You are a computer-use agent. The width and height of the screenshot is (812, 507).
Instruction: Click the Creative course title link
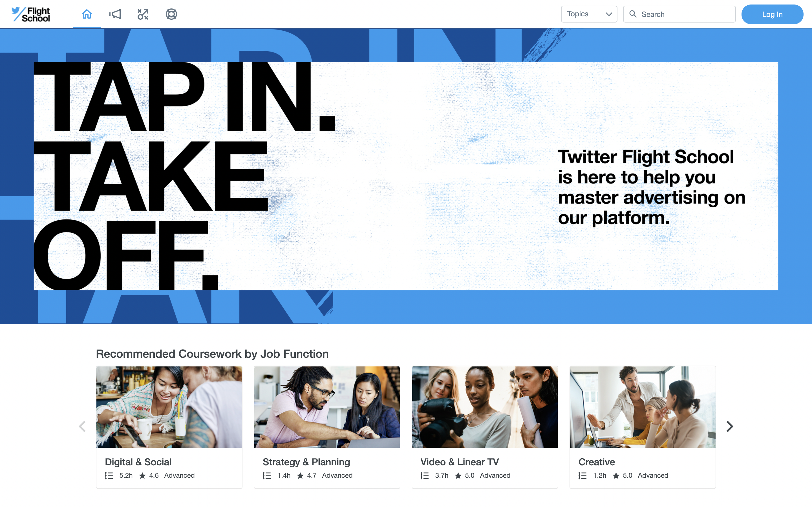tap(597, 462)
